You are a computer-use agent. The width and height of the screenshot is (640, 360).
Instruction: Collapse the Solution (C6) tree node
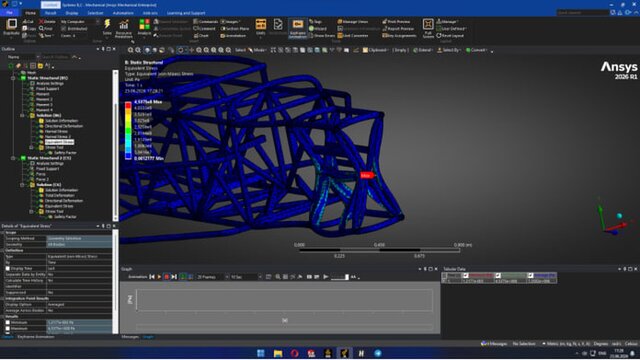coord(22,185)
